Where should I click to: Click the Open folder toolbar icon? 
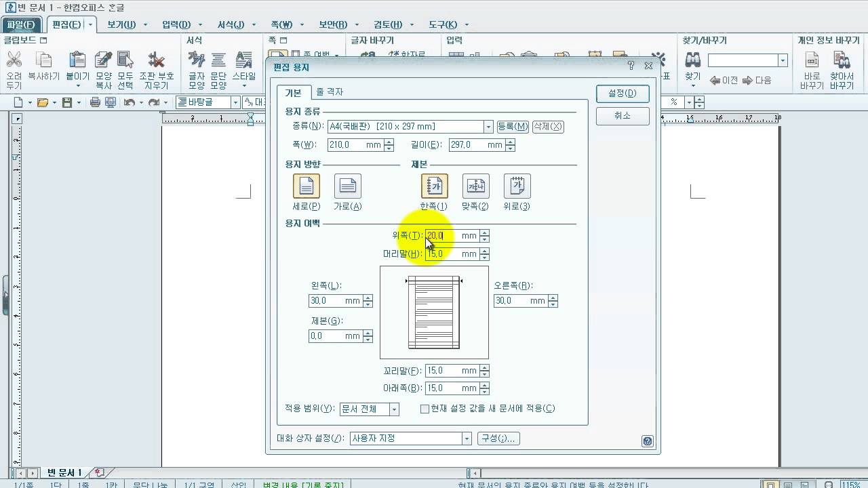(x=42, y=102)
